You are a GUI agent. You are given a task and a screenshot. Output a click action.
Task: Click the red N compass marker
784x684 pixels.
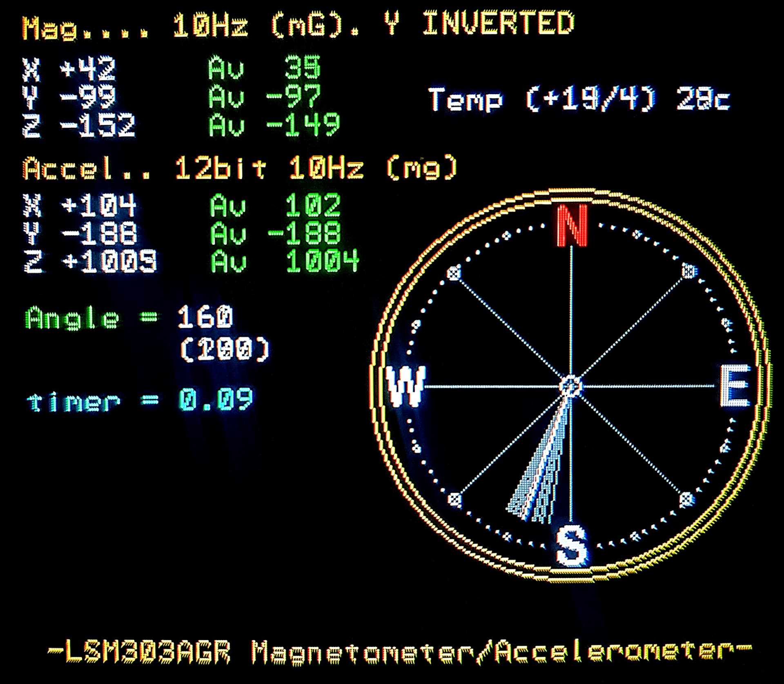coord(573,225)
